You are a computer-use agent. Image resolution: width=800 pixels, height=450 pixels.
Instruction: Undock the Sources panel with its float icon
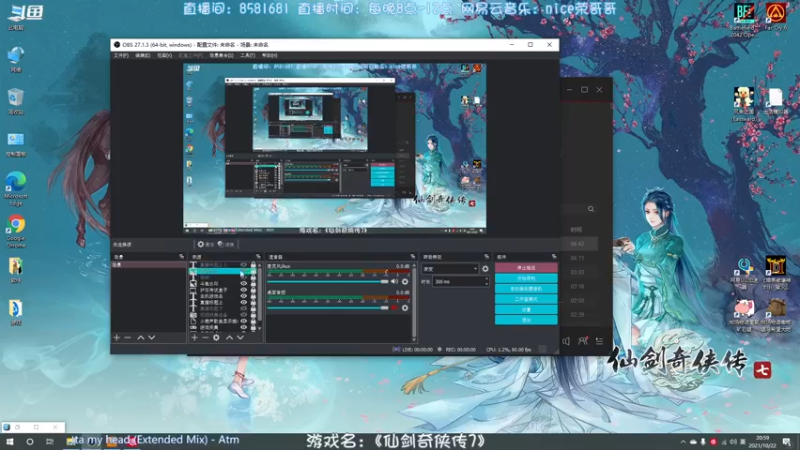(258, 257)
